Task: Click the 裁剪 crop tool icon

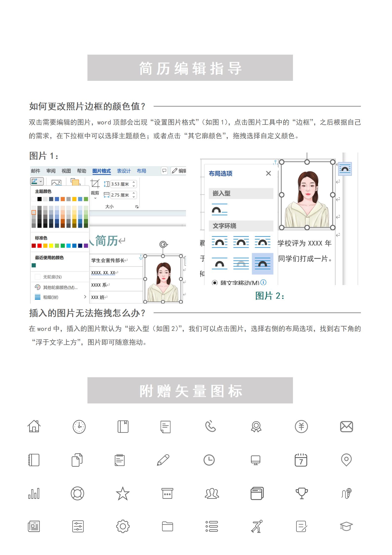Action: 95,184
